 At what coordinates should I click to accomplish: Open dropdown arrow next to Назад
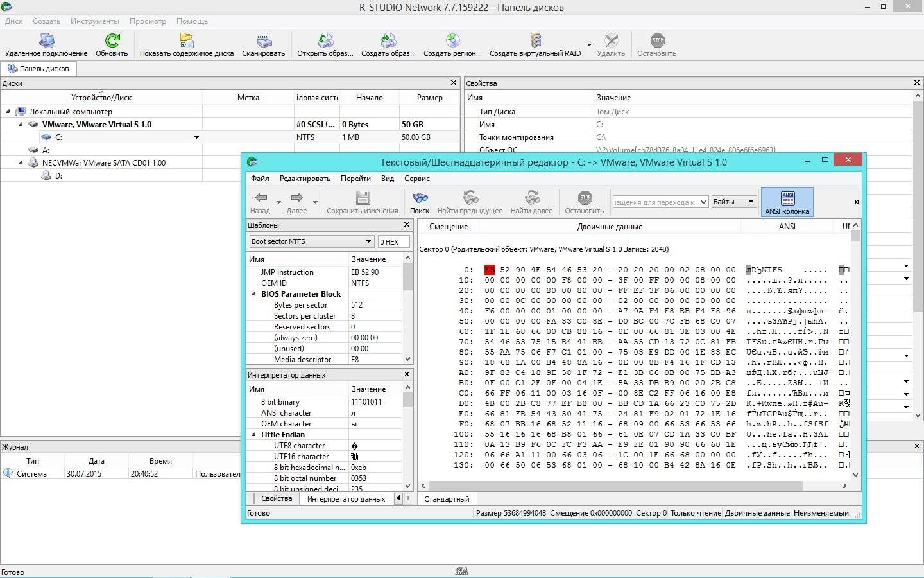[278, 202]
